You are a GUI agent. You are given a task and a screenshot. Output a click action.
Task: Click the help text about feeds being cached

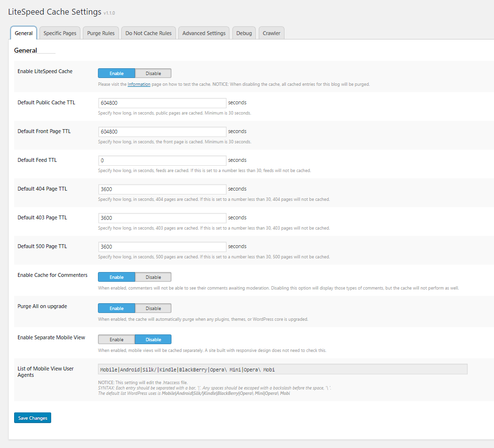click(205, 171)
